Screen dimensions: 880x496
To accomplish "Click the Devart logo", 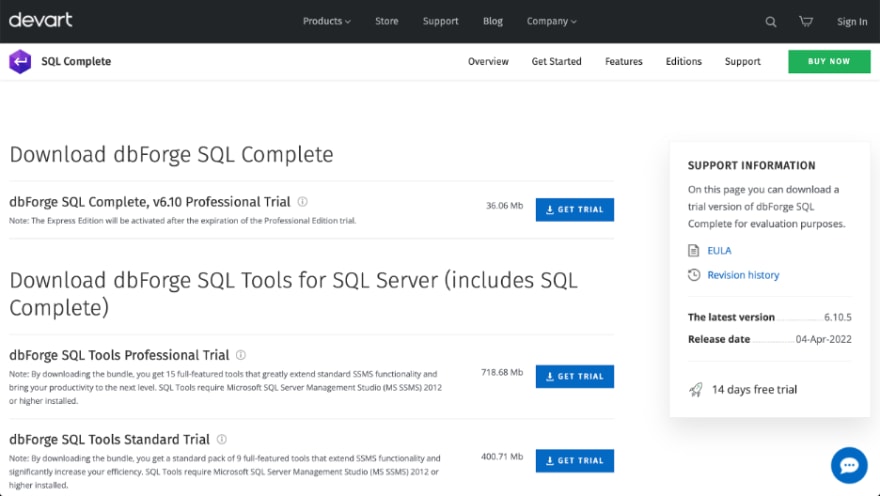I will [x=40, y=20].
